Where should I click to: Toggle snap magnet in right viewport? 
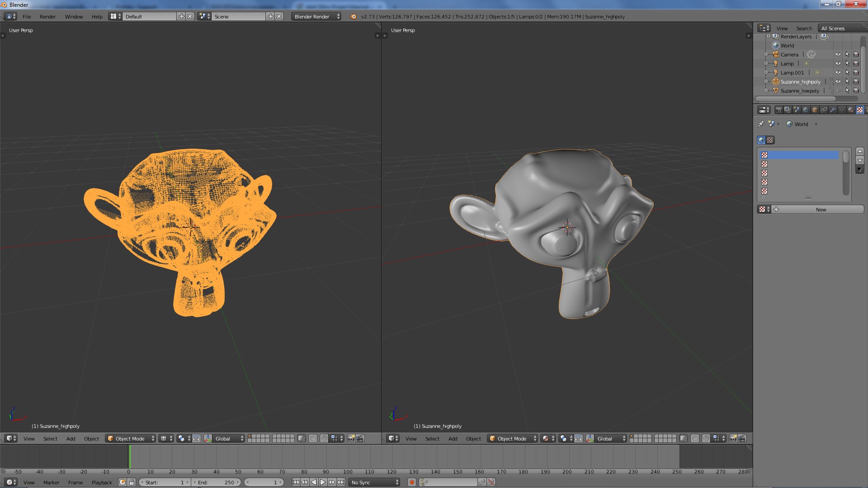(x=706, y=438)
